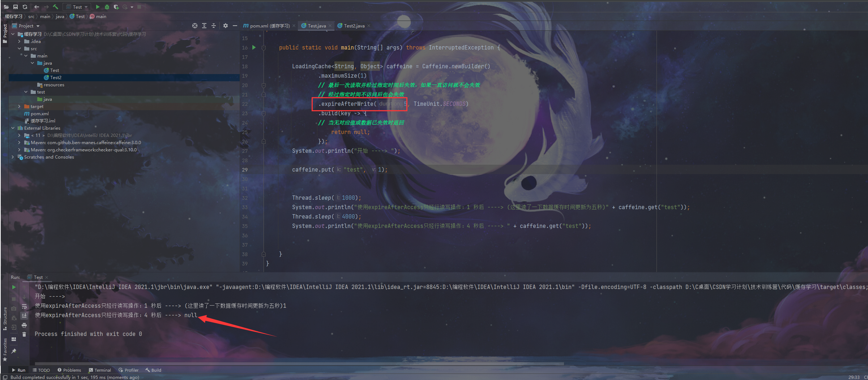Open the Project view selector dropdown
The height and width of the screenshot is (380, 868).
[x=26, y=26]
